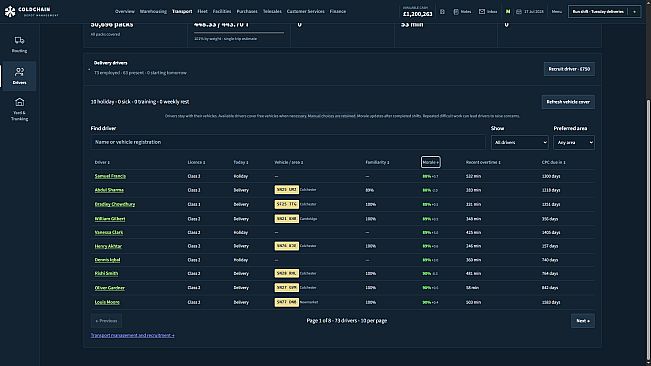Viewport: 651px width, 366px height.
Task: Click the ColdChain snowflake logo
Action: point(10,12)
